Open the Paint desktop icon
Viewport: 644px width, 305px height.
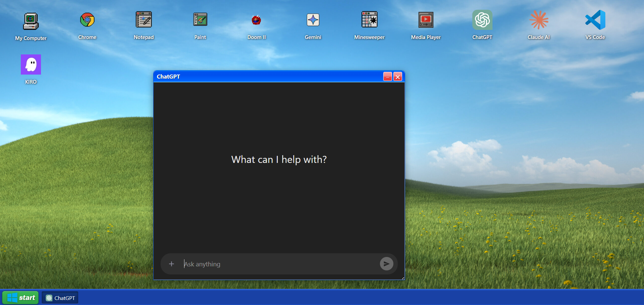coord(200,20)
